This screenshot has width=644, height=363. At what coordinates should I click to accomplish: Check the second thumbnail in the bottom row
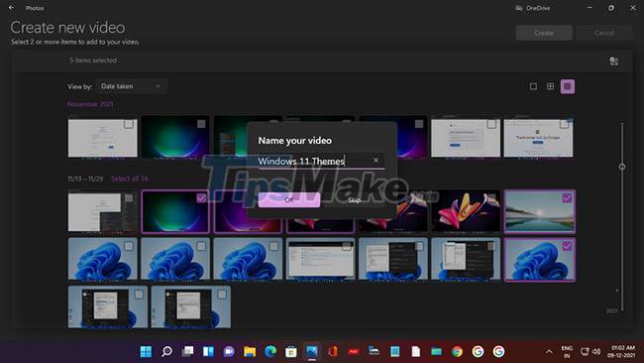point(222,294)
